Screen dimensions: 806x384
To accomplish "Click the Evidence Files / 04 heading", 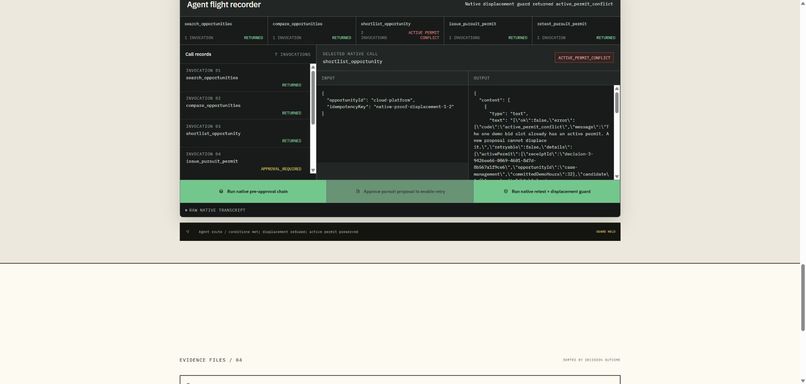I will point(211,360).
